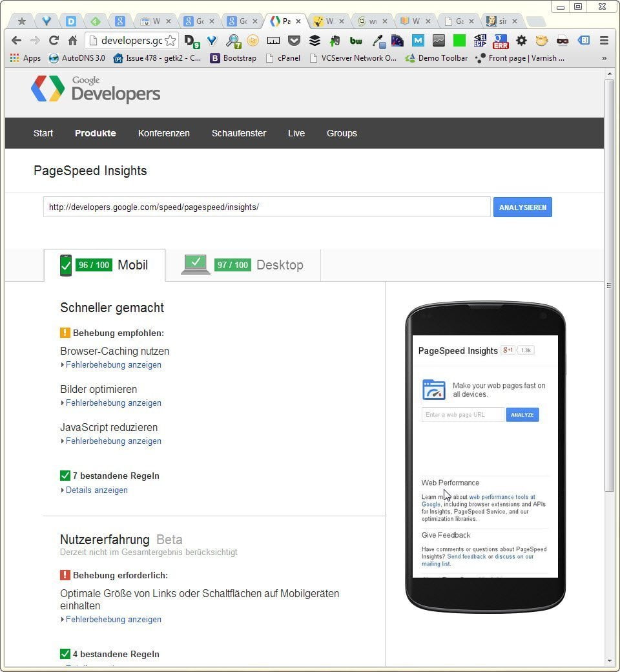This screenshot has width=620, height=672.
Task: Open the Schaufenster navigation item
Action: click(x=239, y=133)
